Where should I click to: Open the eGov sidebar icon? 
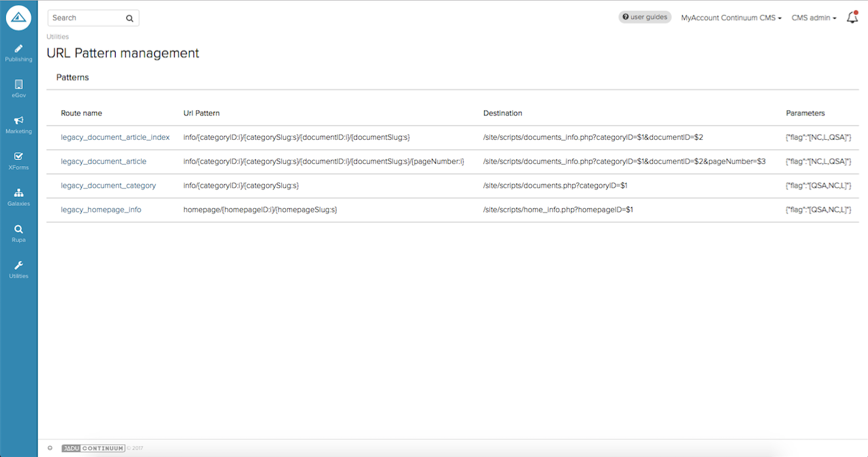click(18, 85)
